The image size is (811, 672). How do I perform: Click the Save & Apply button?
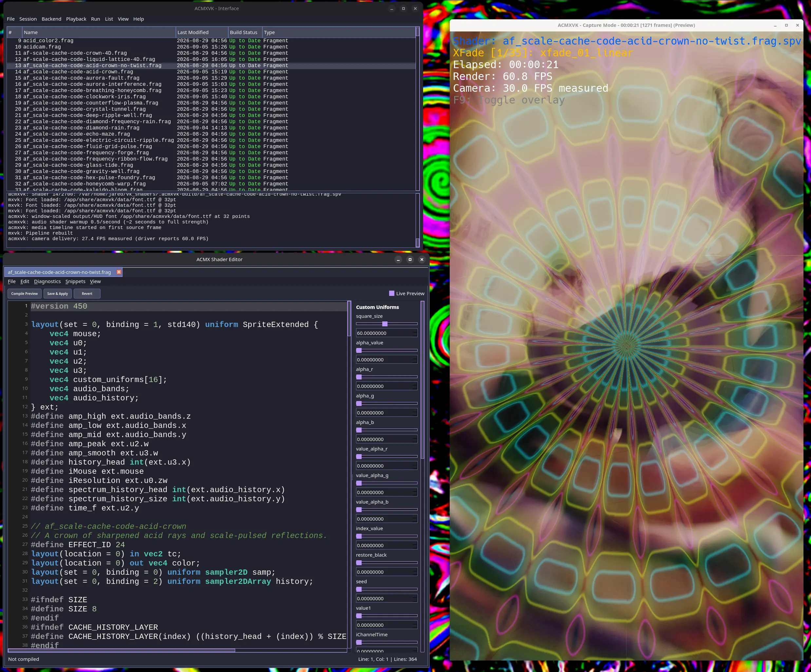[x=58, y=294]
